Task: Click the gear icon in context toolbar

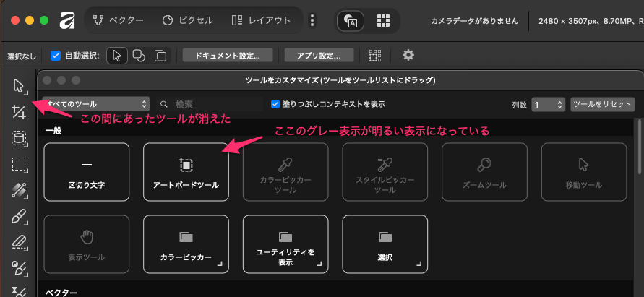Action: coord(408,55)
